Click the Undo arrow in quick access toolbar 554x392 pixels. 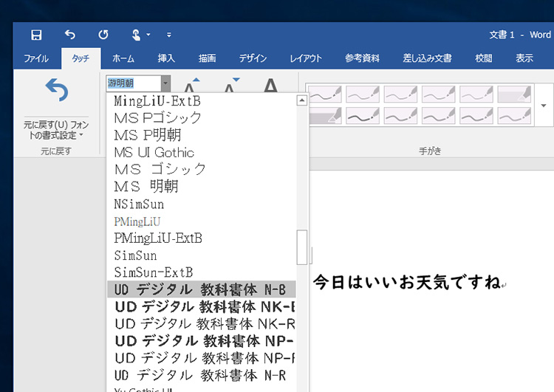pos(70,35)
